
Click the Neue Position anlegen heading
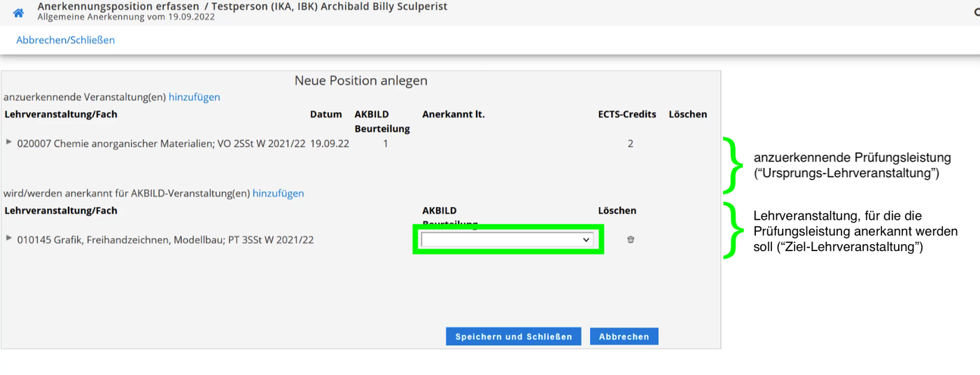tap(361, 80)
